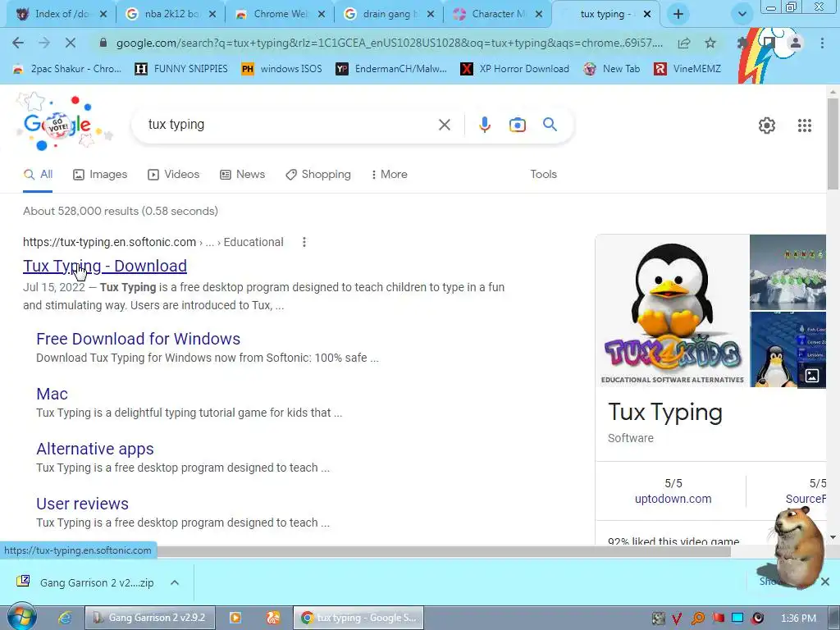This screenshot has height=630, width=840.
Task: Open Free Download for Windows sublink
Action: 138,339
